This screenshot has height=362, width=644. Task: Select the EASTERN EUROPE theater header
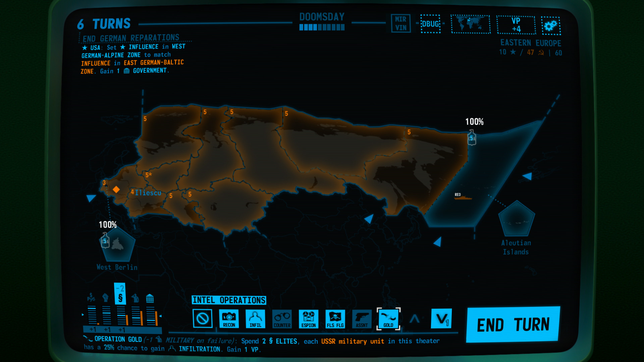point(531,43)
